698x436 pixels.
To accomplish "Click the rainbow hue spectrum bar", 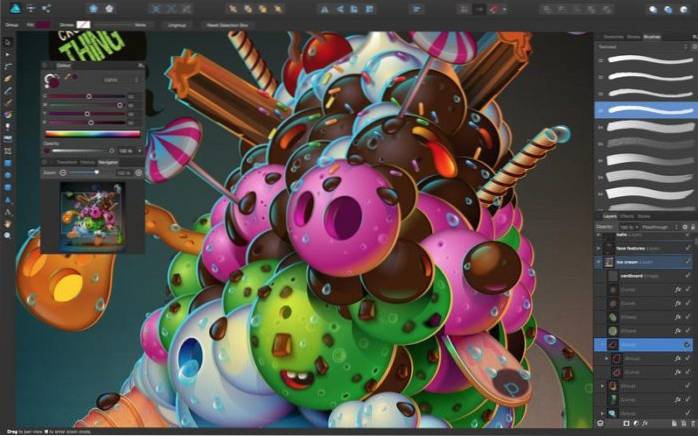I will (x=93, y=134).
